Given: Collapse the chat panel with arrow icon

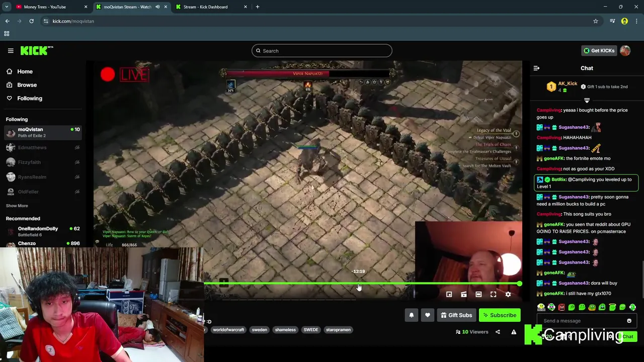Looking at the screenshot, I should (536, 68).
